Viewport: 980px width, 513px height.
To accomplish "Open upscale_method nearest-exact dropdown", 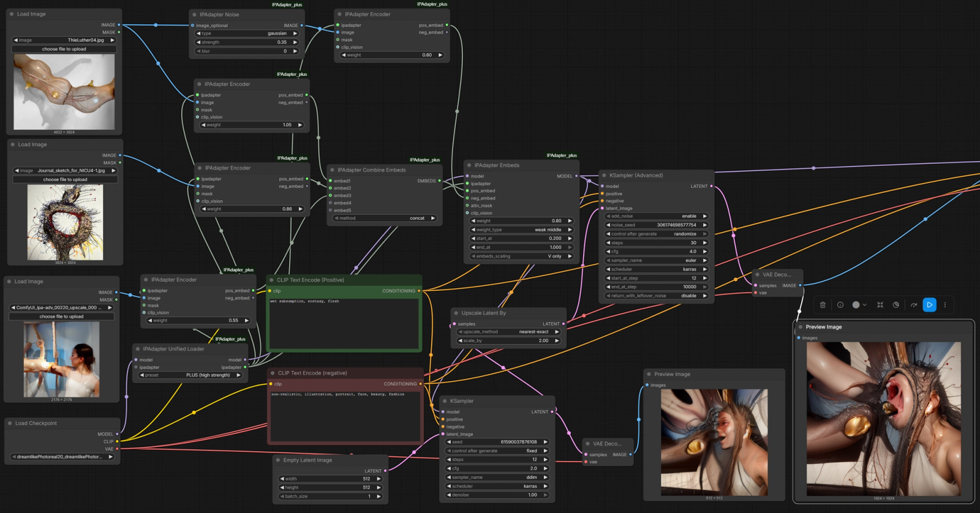I will point(509,332).
